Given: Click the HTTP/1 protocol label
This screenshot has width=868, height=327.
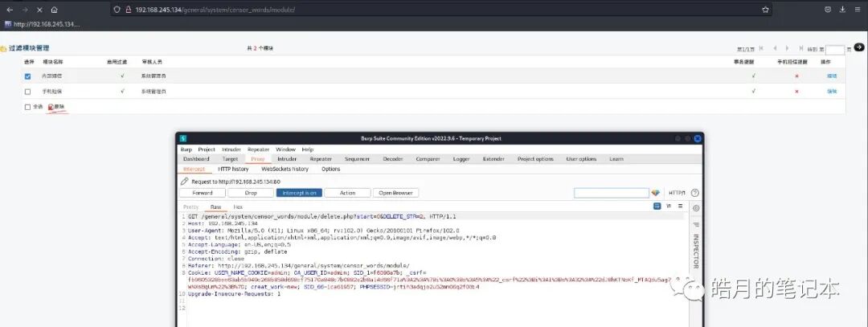Looking at the screenshot, I should (x=677, y=193).
